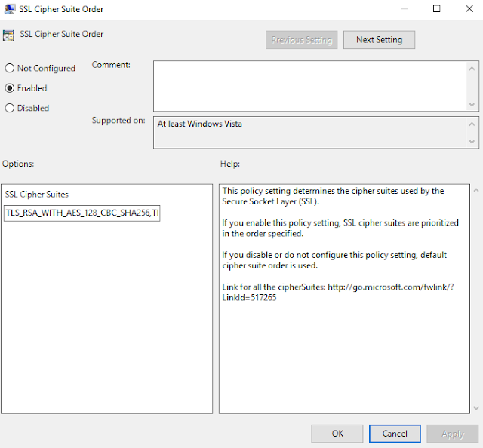Maximize the SSL Cipher Suite Order window

[436, 8]
